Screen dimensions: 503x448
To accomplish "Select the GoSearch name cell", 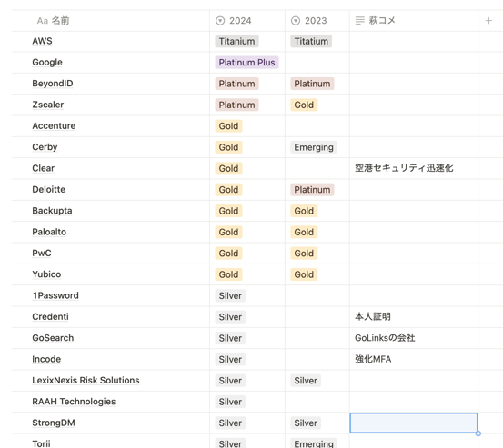I will [x=111, y=338].
